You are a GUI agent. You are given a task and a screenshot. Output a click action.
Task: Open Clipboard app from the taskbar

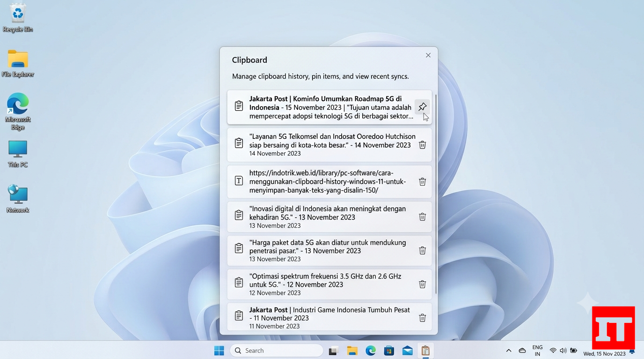[x=425, y=351]
